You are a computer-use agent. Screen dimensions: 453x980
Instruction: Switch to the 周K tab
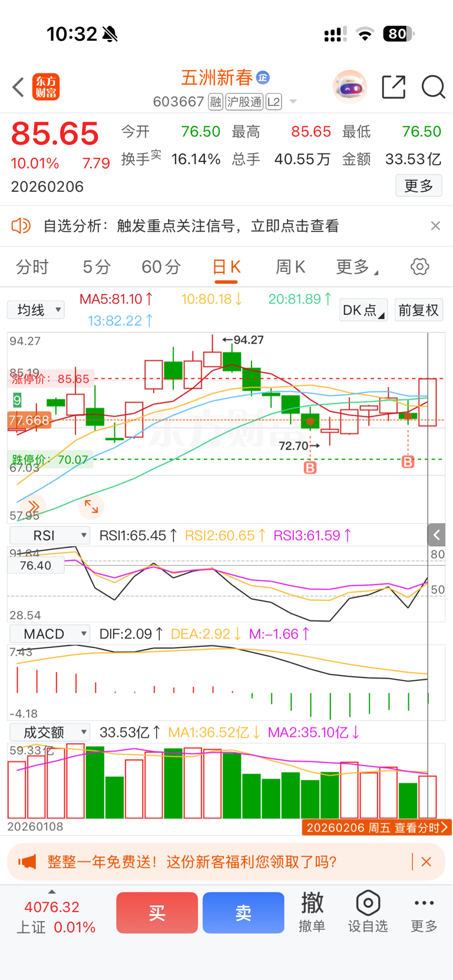click(290, 267)
